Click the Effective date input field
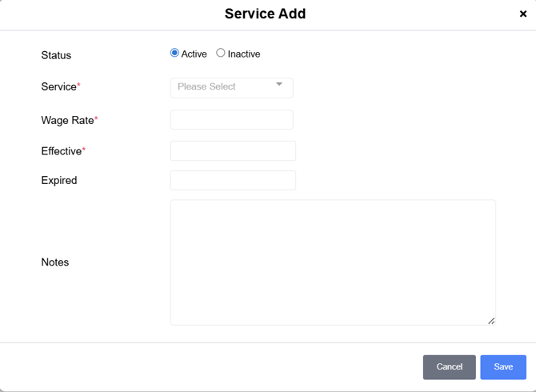This screenshot has height=392, width=536. coord(233,150)
